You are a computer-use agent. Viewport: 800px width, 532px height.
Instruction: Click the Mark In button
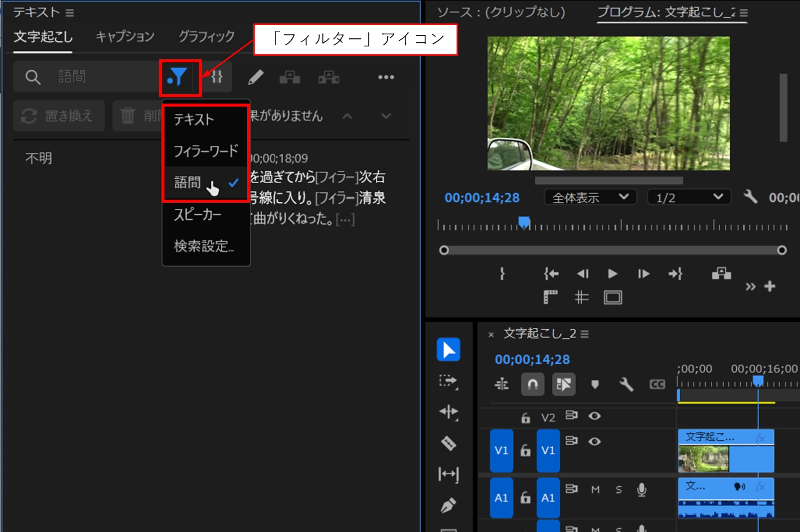click(x=502, y=273)
